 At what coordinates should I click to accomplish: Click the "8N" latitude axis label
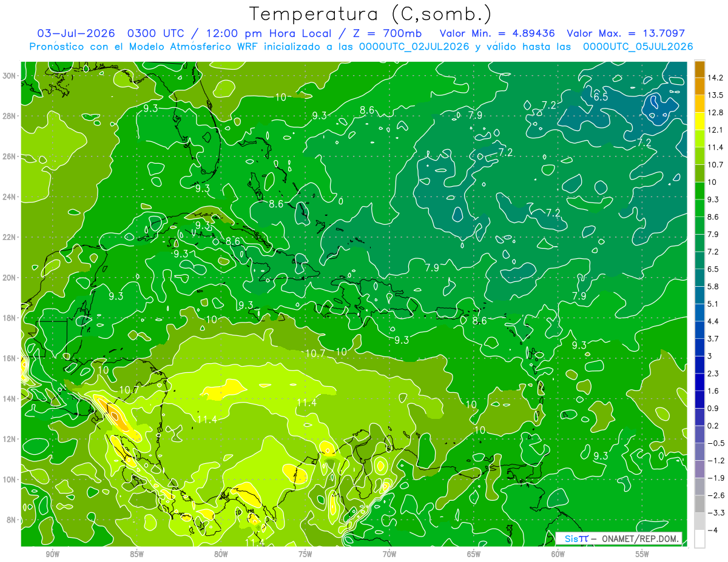pos(11,520)
